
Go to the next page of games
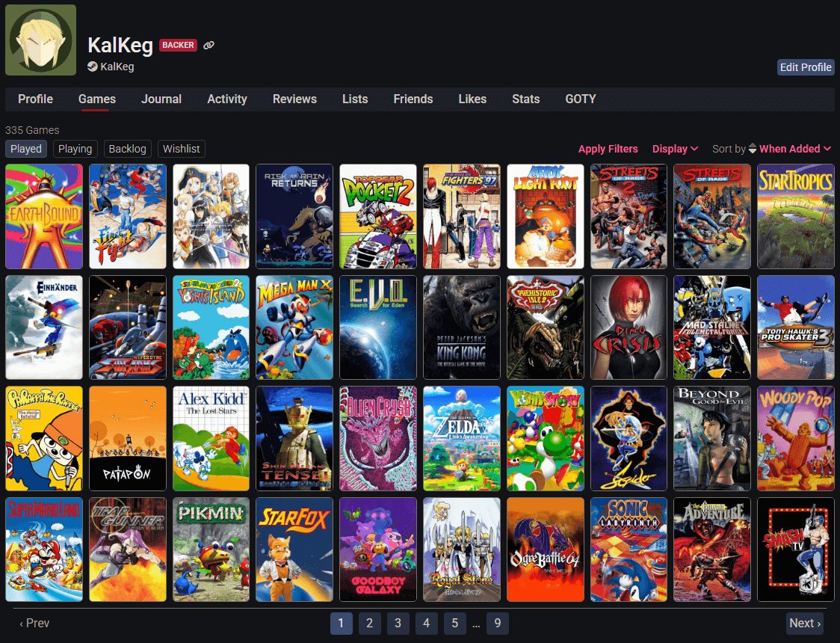[805, 623]
